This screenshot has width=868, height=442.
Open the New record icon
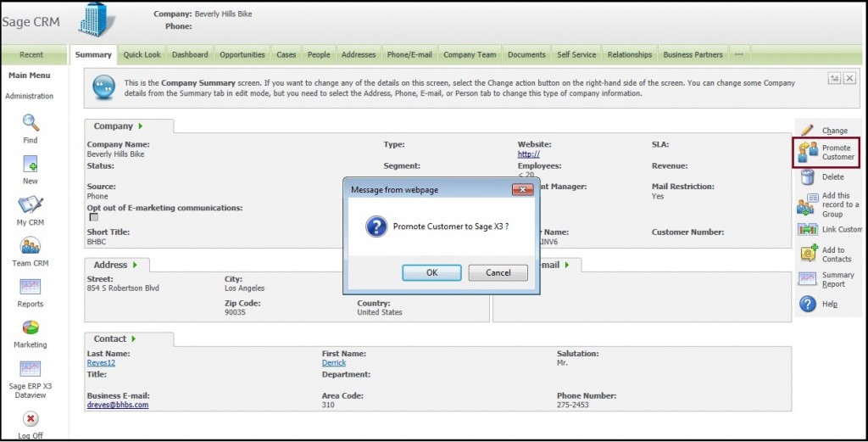pos(31,164)
